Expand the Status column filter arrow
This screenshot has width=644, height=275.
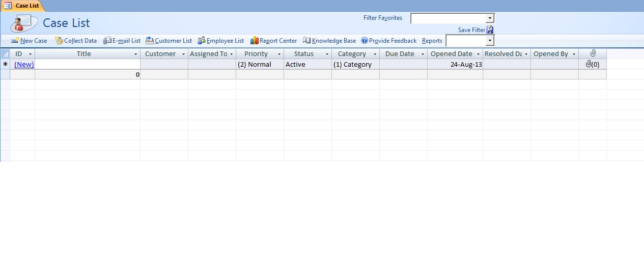pos(327,54)
